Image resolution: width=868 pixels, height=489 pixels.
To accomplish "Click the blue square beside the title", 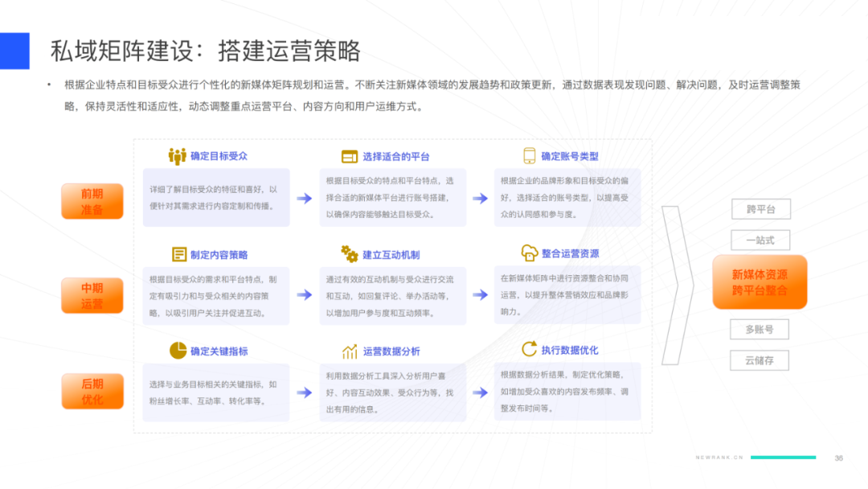I will pyautogui.click(x=14, y=51).
